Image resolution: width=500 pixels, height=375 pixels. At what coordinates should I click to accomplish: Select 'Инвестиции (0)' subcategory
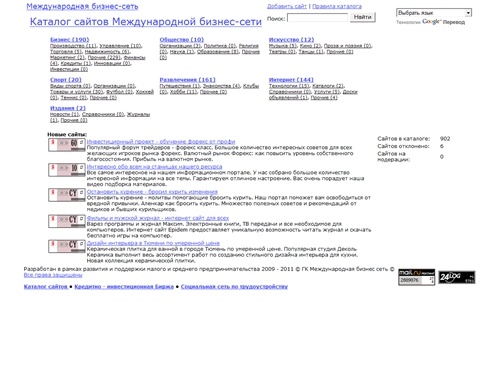(x=69, y=69)
